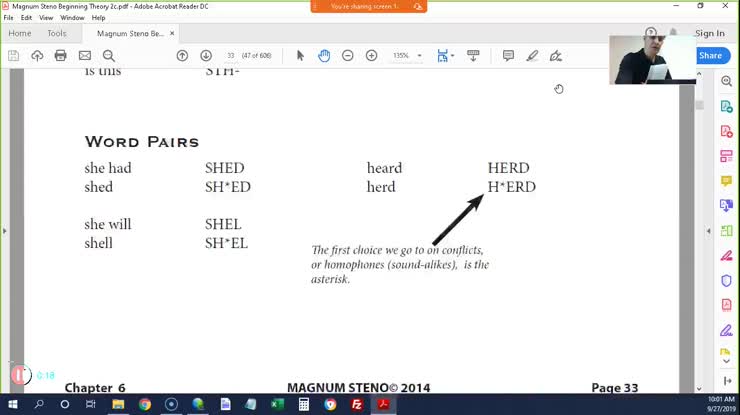The image size is (740, 415).
Task: Send file by email envelope icon
Action: (85, 56)
